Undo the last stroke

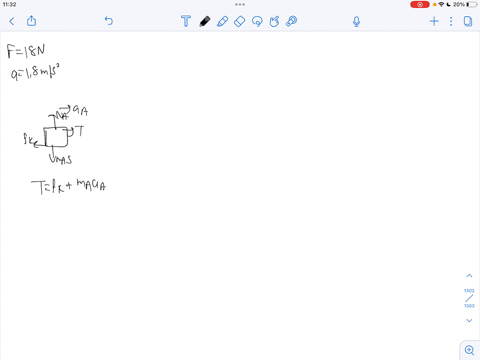pos(109,21)
